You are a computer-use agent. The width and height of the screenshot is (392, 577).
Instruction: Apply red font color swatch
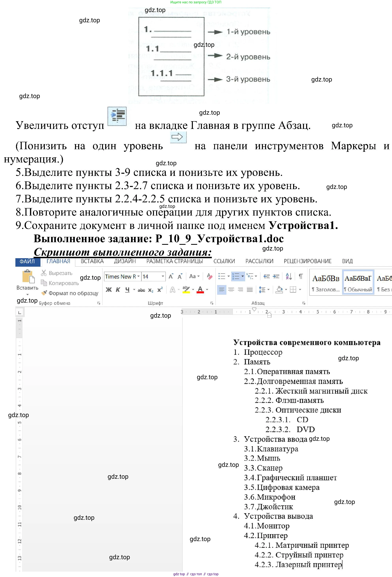tap(200, 290)
